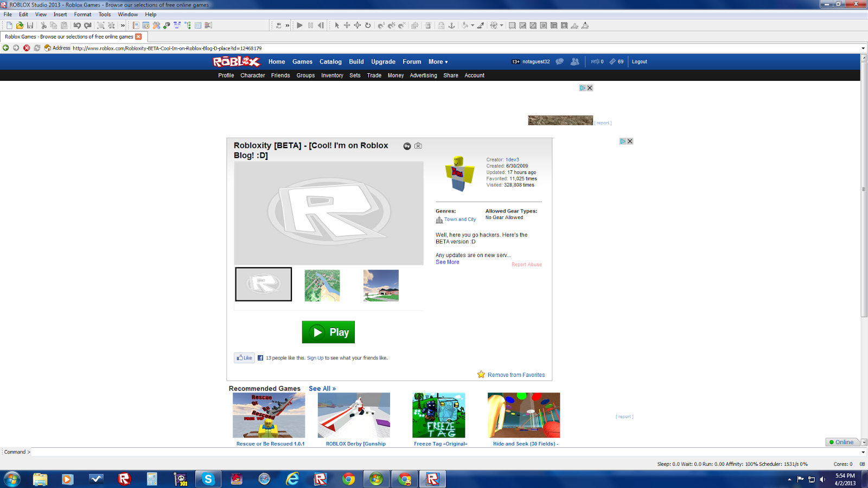
Task: Click the Command bar input field
Action: pos(445,452)
